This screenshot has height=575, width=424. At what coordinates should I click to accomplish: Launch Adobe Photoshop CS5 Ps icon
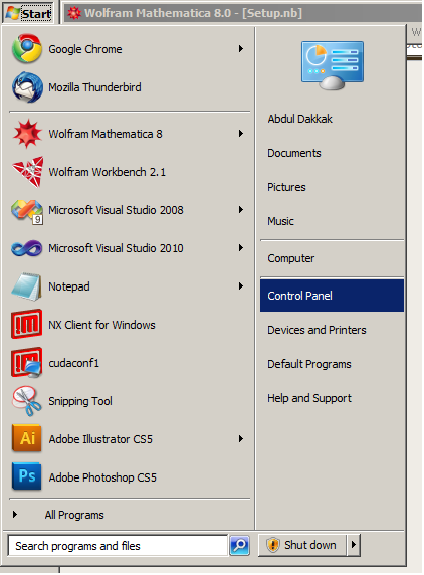point(27,476)
